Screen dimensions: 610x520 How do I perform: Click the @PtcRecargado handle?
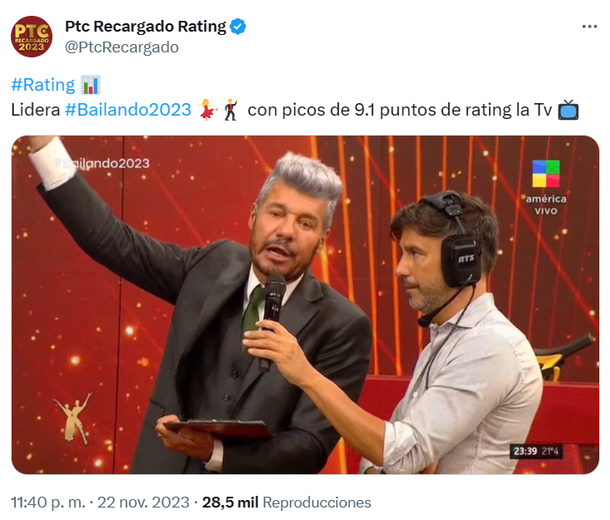pyautogui.click(x=122, y=47)
